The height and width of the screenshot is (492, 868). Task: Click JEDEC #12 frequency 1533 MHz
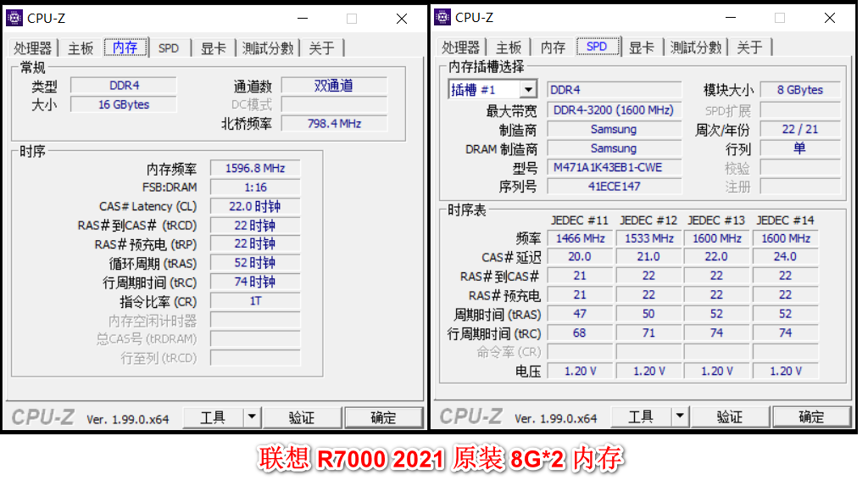[x=648, y=239]
